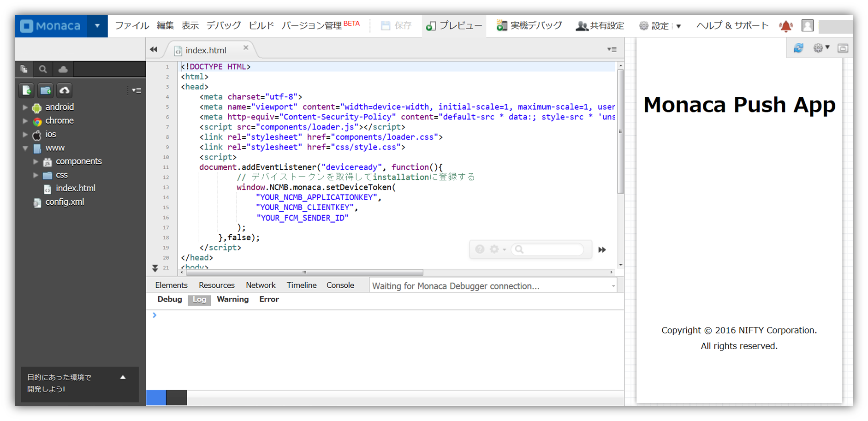Image resolution: width=868 pixels, height=421 pixels.
Task: Open preview panel gear settings
Action: [821, 48]
